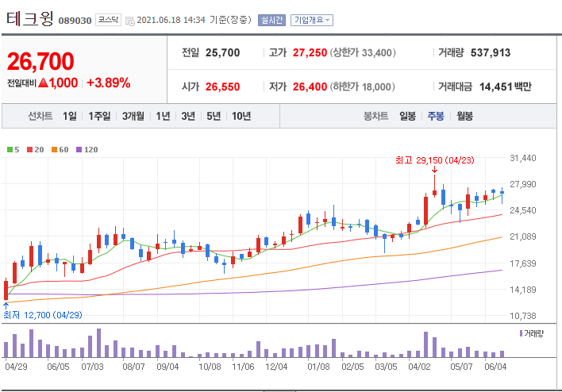Click the green 5-period MA legend swatch

[10, 150]
